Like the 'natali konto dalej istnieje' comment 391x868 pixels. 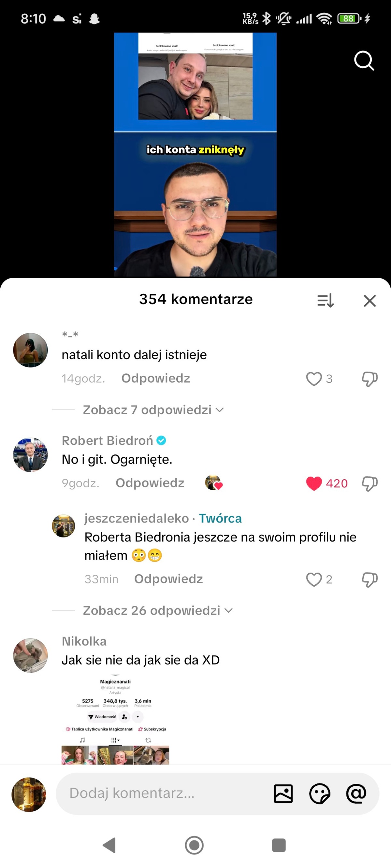point(314,379)
